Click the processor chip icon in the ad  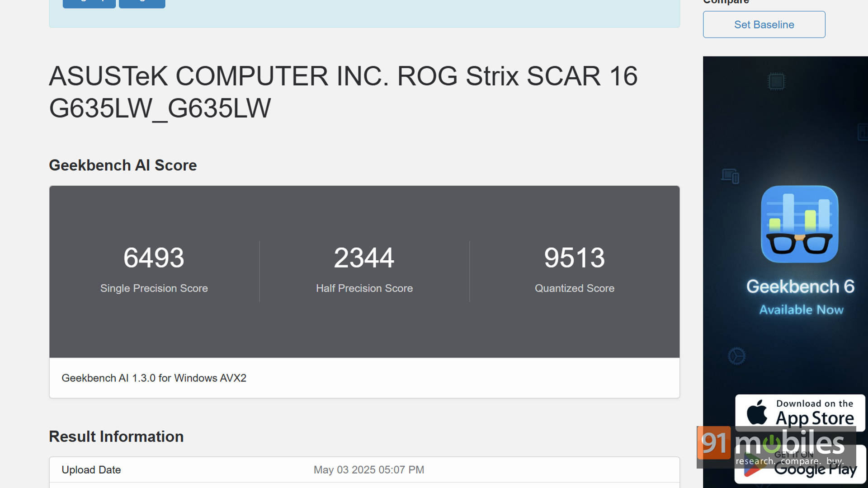[777, 82]
